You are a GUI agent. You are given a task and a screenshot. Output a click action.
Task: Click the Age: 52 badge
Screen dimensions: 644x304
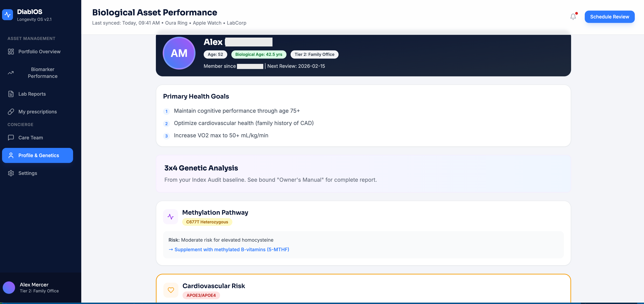click(215, 54)
